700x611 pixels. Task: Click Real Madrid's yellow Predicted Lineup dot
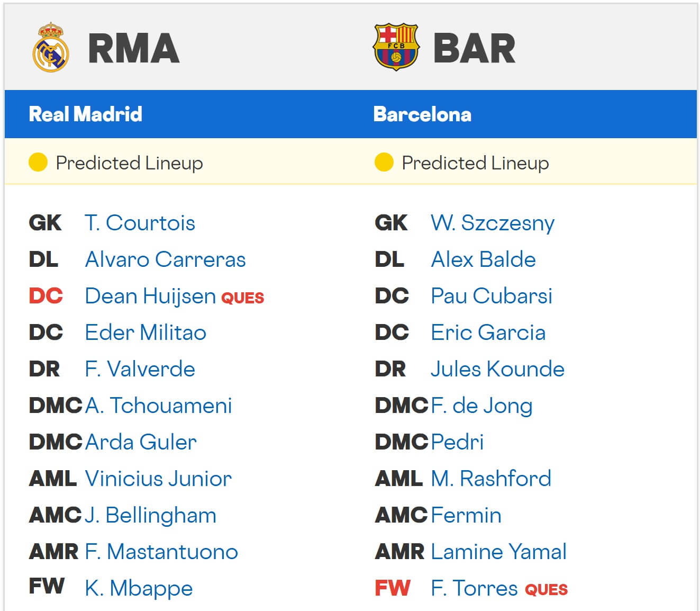(38, 163)
